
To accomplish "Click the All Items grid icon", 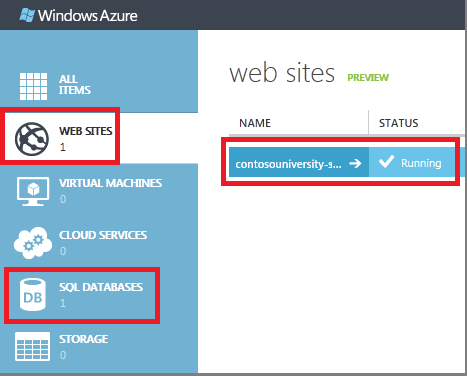I will (33, 86).
